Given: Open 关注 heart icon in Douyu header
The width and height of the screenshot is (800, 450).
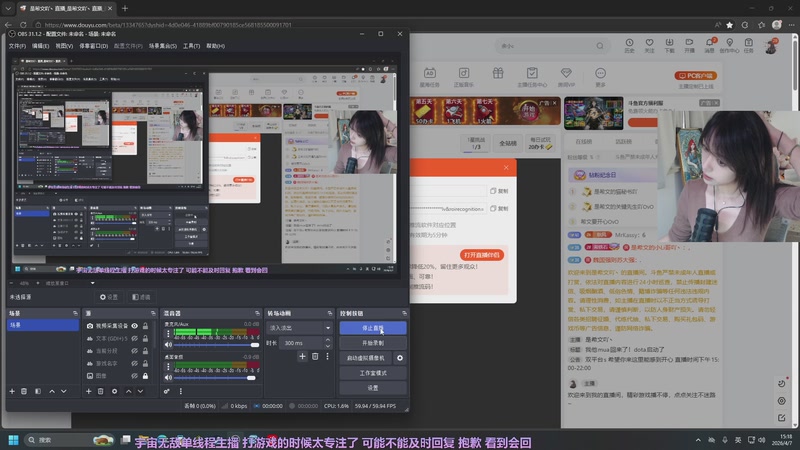Looking at the screenshot, I should (649, 45).
